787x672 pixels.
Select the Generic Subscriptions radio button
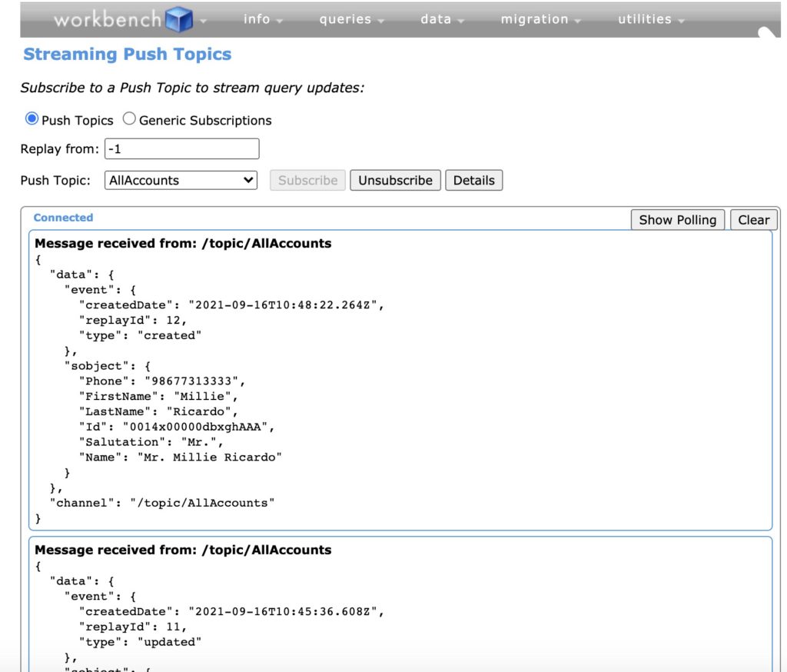tap(128, 118)
